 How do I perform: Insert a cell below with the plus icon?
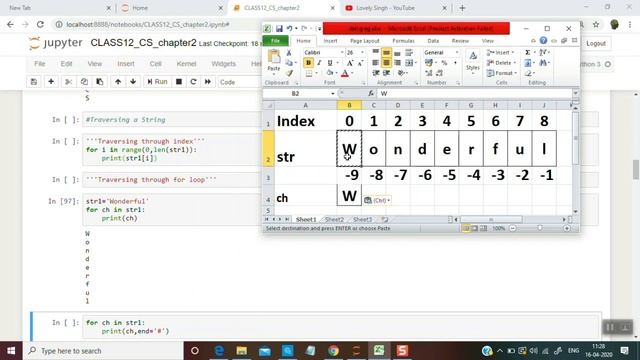click(x=51, y=82)
